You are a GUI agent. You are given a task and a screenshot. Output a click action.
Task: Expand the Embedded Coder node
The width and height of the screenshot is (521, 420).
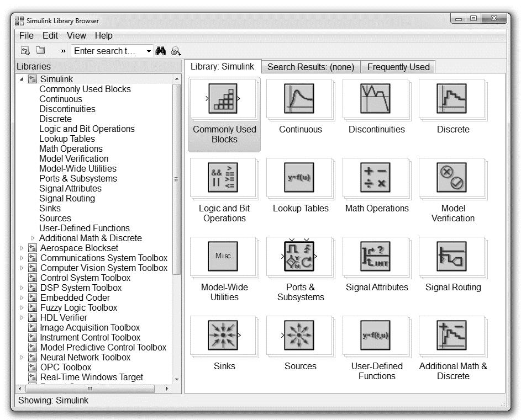click(22, 298)
